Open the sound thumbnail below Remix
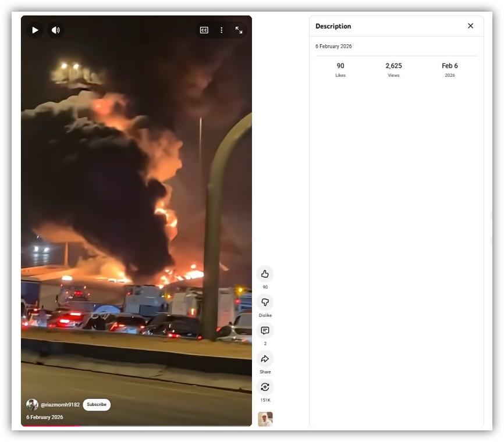Image resolution: width=504 pixels, height=442 pixels. 265,419
